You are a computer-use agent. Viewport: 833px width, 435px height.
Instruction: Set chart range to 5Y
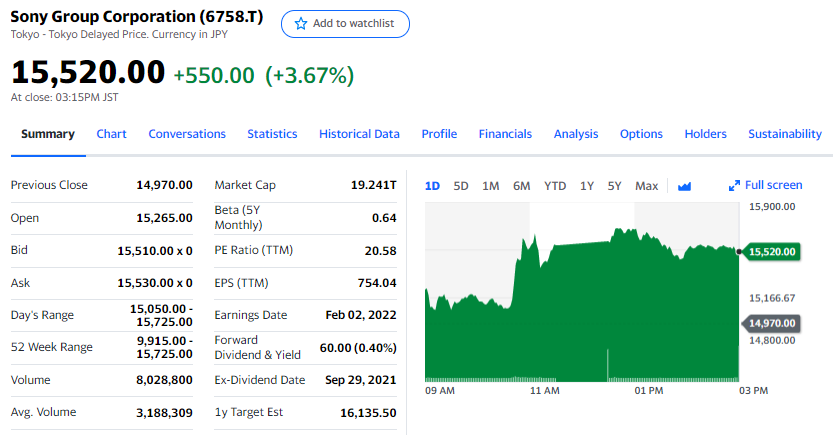coord(615,186)
